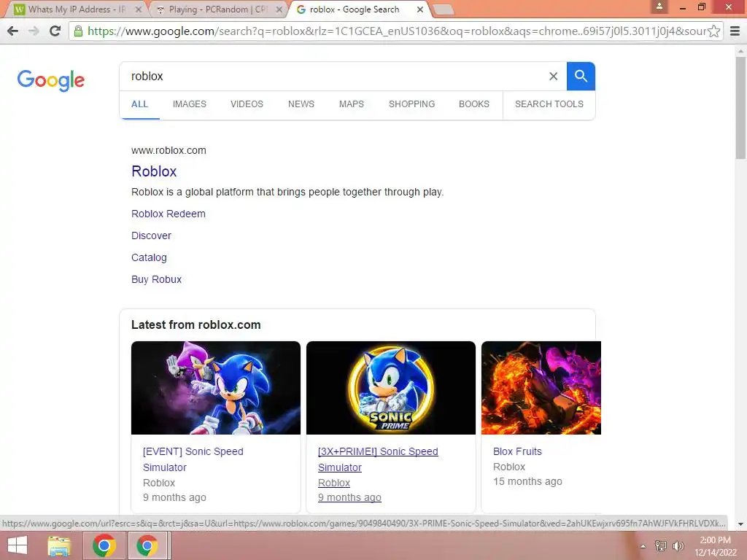Click the EVENT Sonic Speed Simulator thumbnail

pyautogui.click(x=216, y=388)
